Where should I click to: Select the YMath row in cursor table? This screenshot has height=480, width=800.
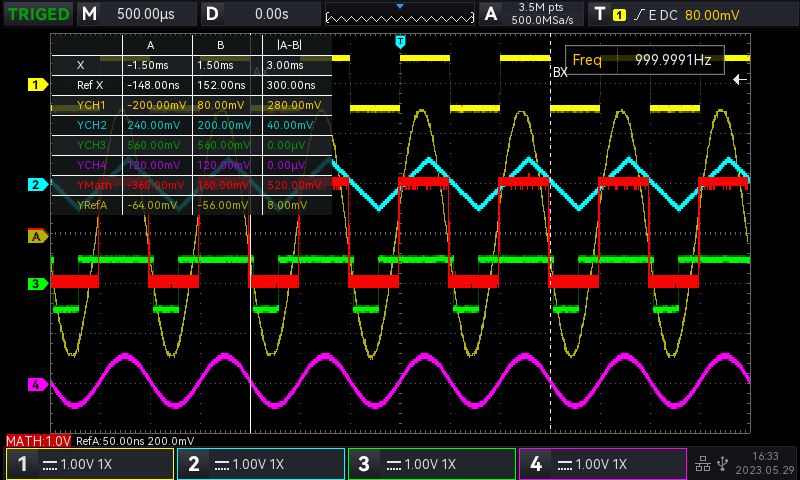[x=190, y=185]
